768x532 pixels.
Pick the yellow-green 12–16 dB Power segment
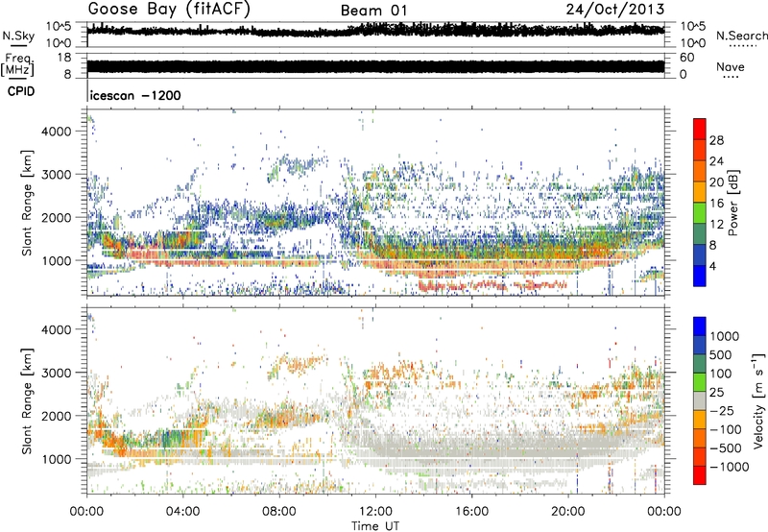[699, 213]
